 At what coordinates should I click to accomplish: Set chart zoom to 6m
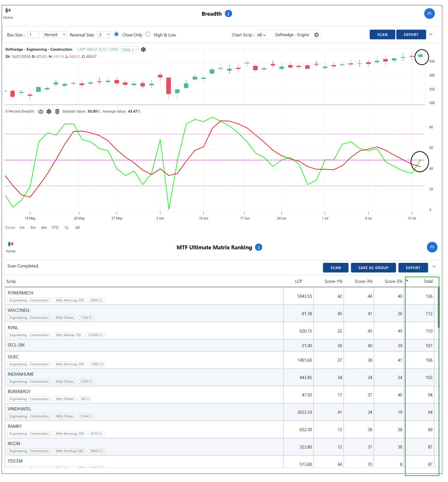(44, 227)
